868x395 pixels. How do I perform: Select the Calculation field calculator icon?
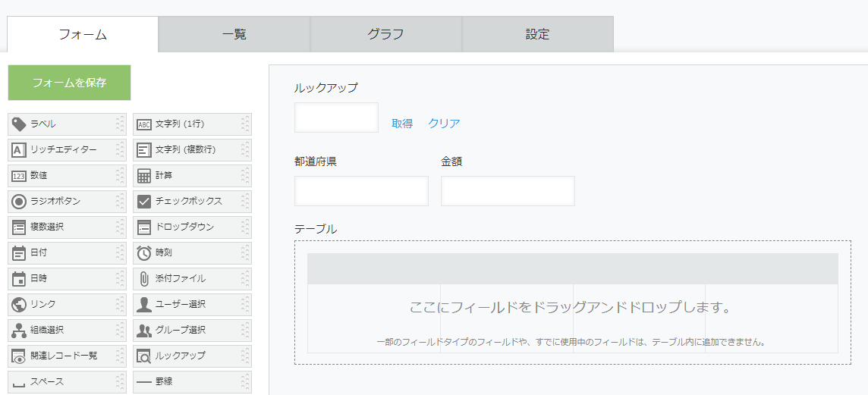(144, 176)
